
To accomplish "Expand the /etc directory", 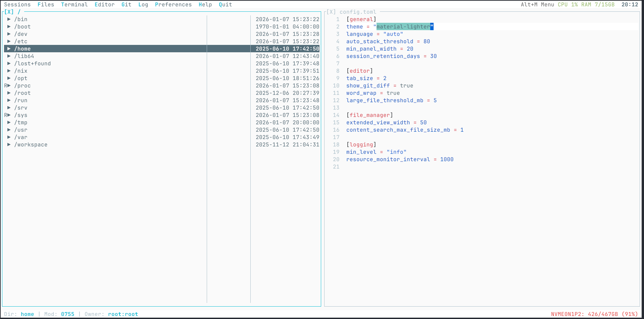I will 9,41.
